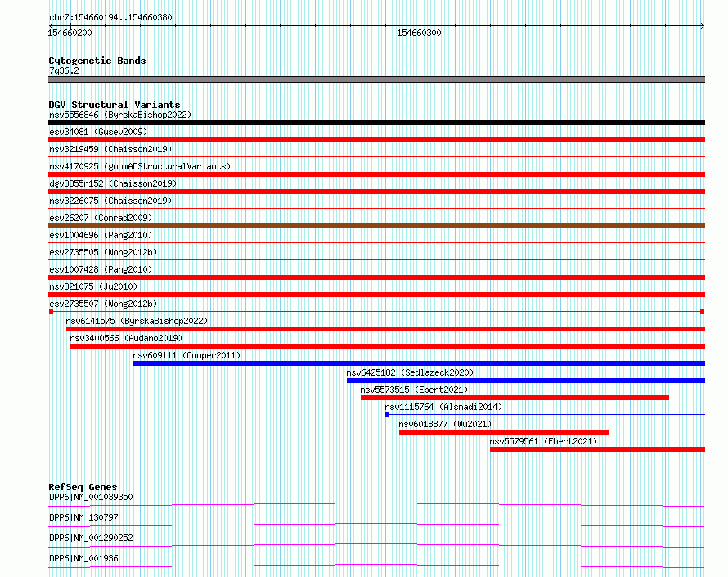Screen dimensions: 728x577
Task: Select nsv3226075 (Chaisson2019) variant label
Action: pos(110,201)
